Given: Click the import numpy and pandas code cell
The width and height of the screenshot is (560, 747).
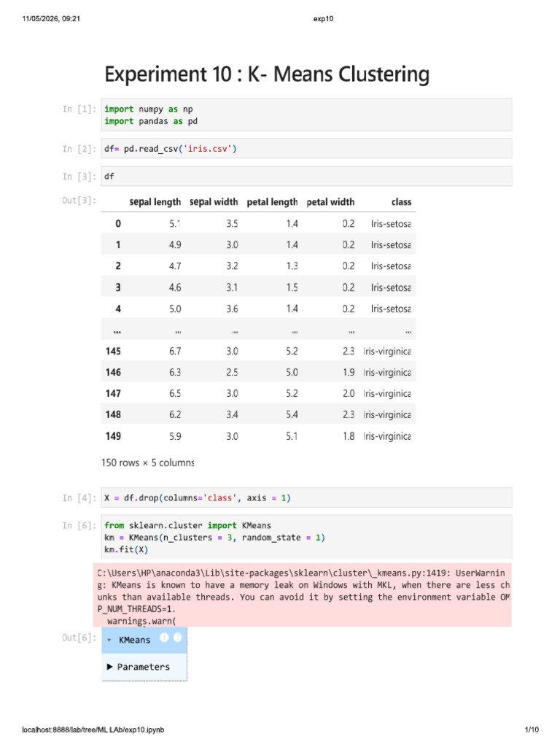Looking at the screenshot, I should pyautogui.click(x=306, y=115).
